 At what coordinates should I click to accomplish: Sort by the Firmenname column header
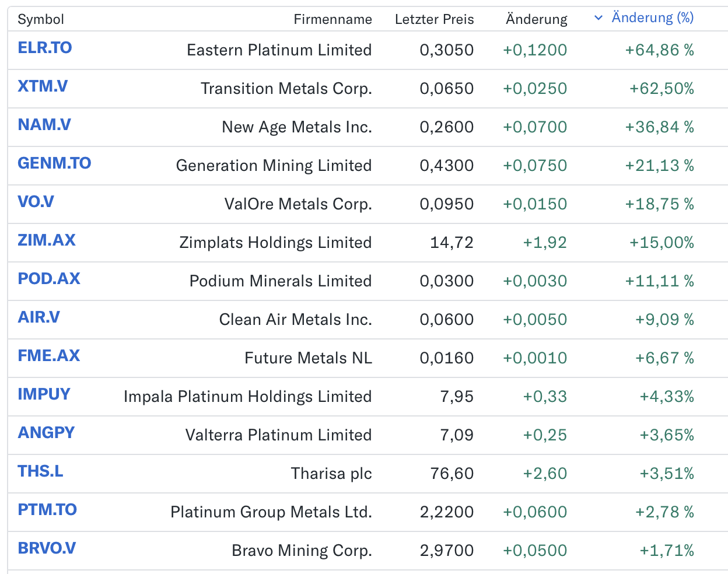click(x=332, y=19)
